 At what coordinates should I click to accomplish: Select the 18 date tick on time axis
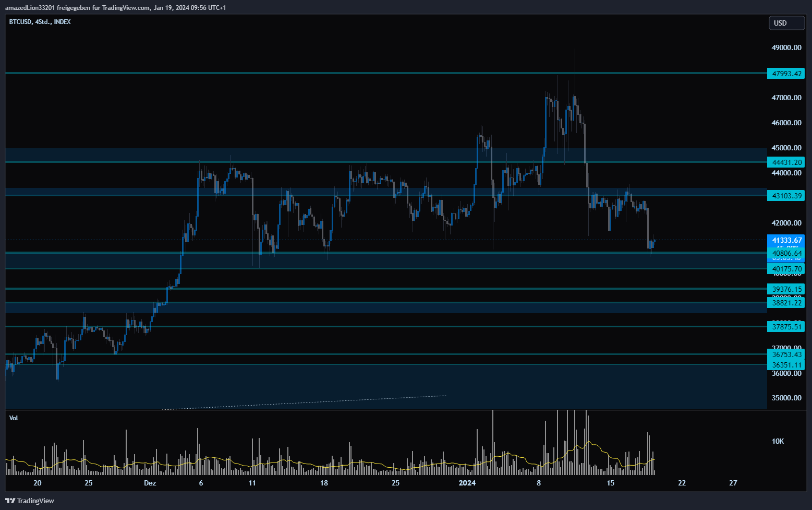(324, 483)
